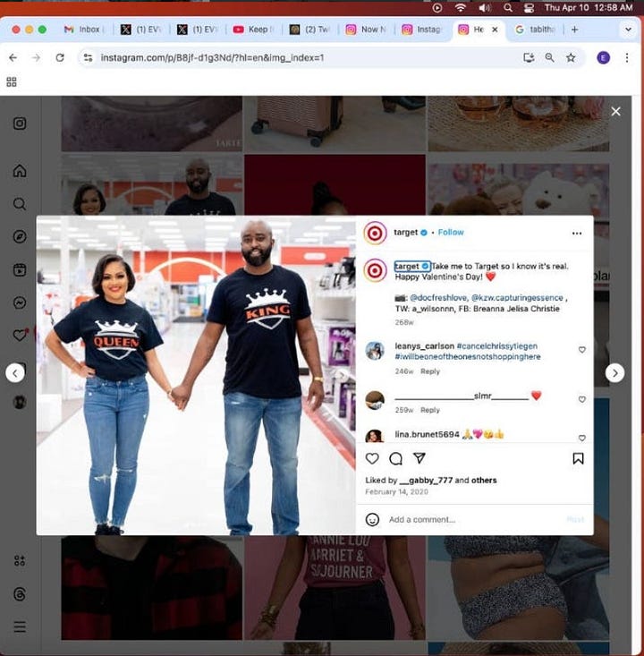Switch to the 'Now N' Instagram tab
644x656 pixels.
pos(366,30)
